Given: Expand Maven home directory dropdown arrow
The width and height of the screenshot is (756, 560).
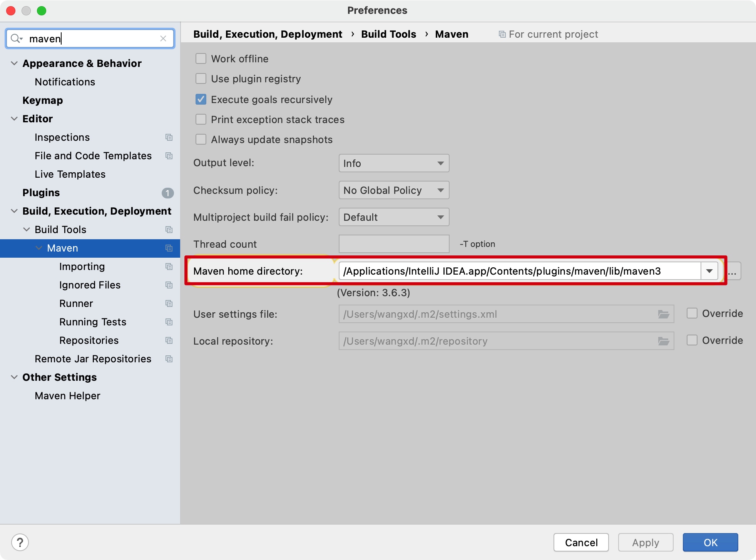Looking at the screenshot, I should [709, 271].
